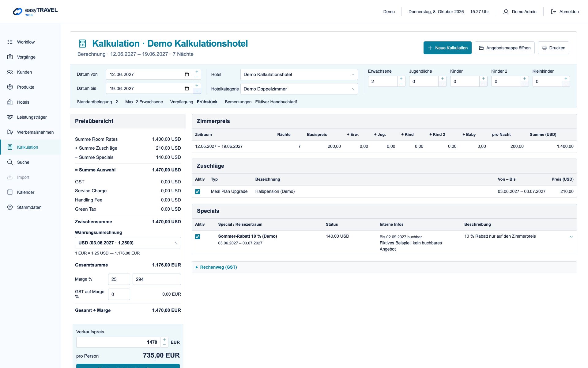The height and width of the screenshot is (368, 588).
Task: Select Kalkulation in the sidebar
Action: pos(31,147)
